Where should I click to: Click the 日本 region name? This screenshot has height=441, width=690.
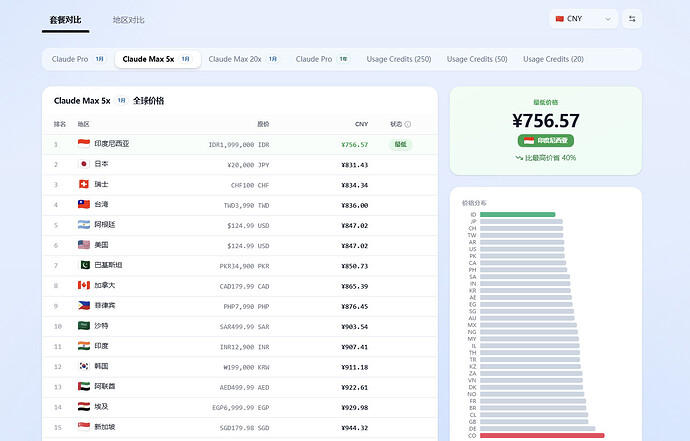(101, 164)
